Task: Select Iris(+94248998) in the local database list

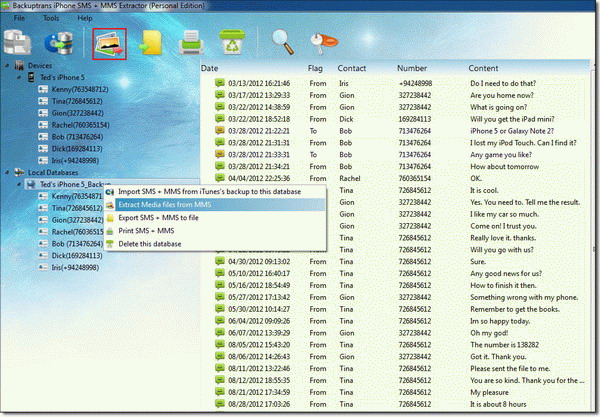Action: pyautogui.click(x=75, y=267)
